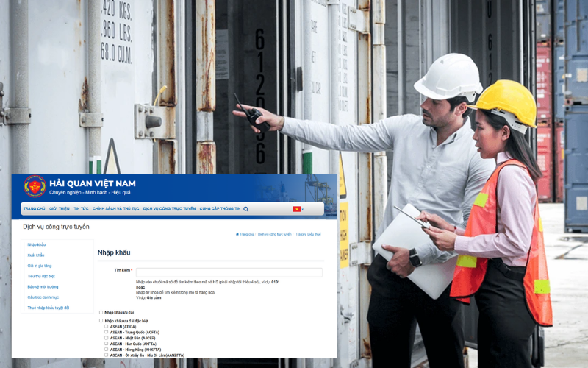Click the Nhập khẩu section heading
Image resolution: width=588 pixels, height=368 pixels.
click(114, 252)
